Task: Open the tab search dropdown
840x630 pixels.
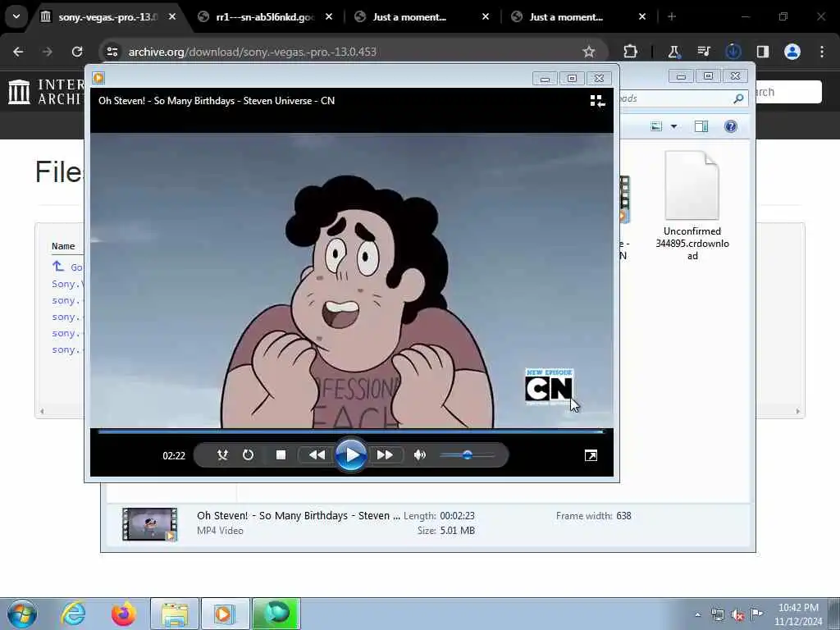Action: (x=16, y=16)
